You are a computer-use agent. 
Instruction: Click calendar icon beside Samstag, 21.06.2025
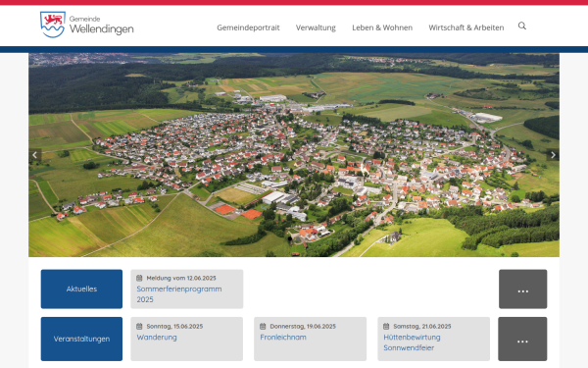click(x=386, y=326)
